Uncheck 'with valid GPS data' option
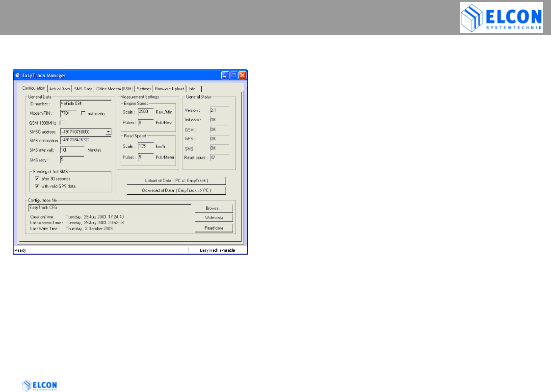The width and height of the screenshot is (551, 392). 37,186
